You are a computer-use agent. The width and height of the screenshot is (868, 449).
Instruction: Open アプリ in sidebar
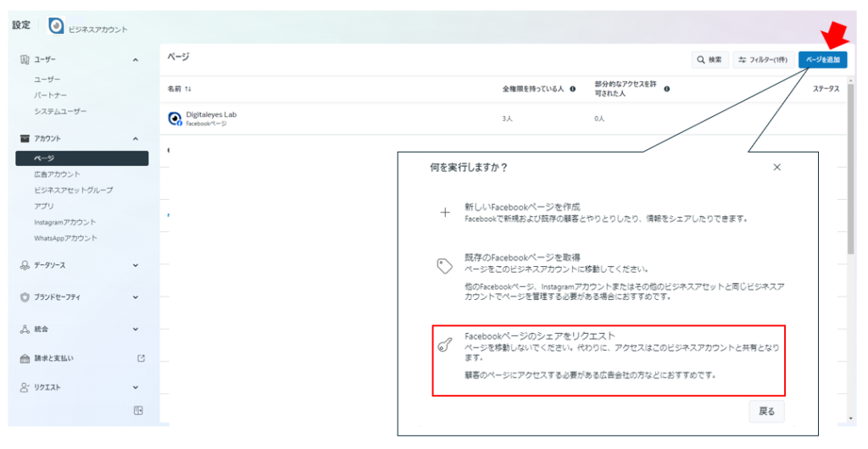(44, 206)
